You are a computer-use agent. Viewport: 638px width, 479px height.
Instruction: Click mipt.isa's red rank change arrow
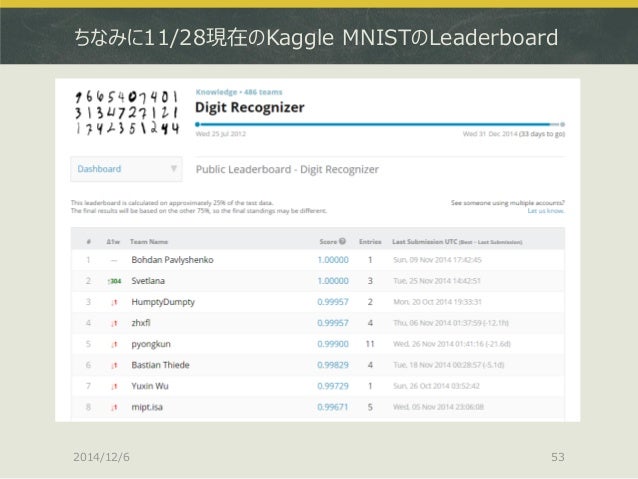(x=114, y=407)
